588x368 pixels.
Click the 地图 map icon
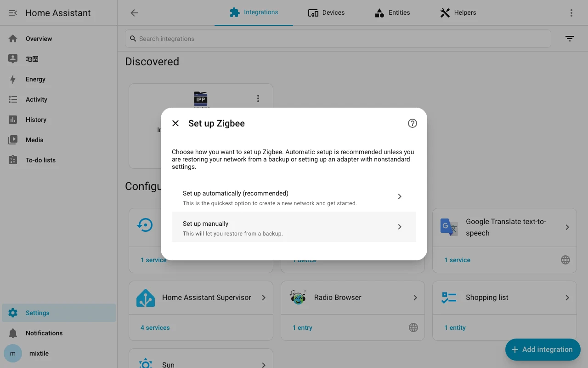click(13, 59)
